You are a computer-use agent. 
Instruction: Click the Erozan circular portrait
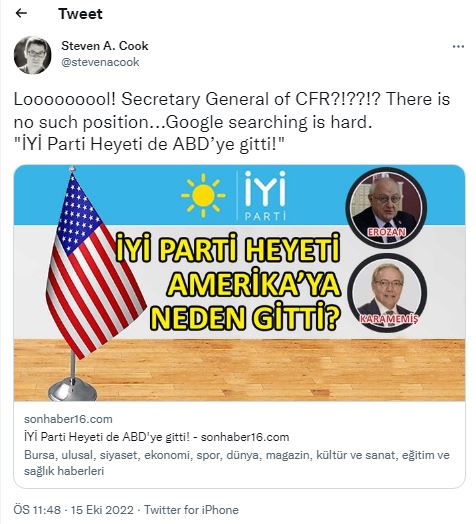tap(386, 207)
